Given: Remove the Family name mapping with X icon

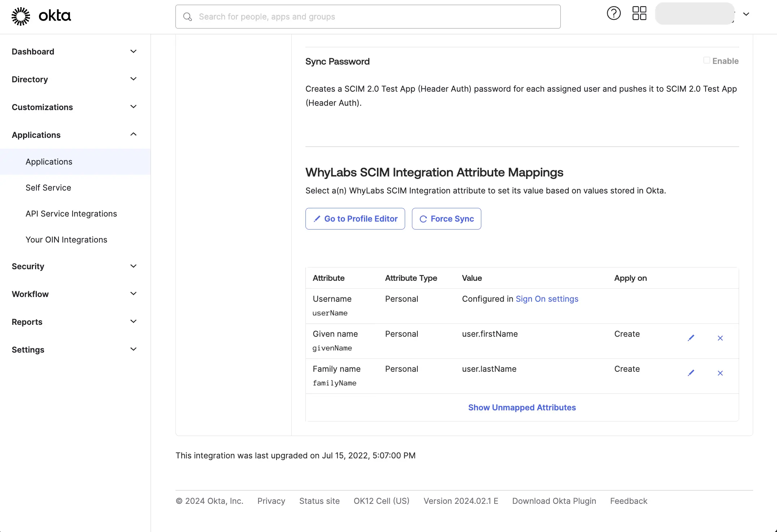Looking at the screenshot, I should [x=720, y=373].
